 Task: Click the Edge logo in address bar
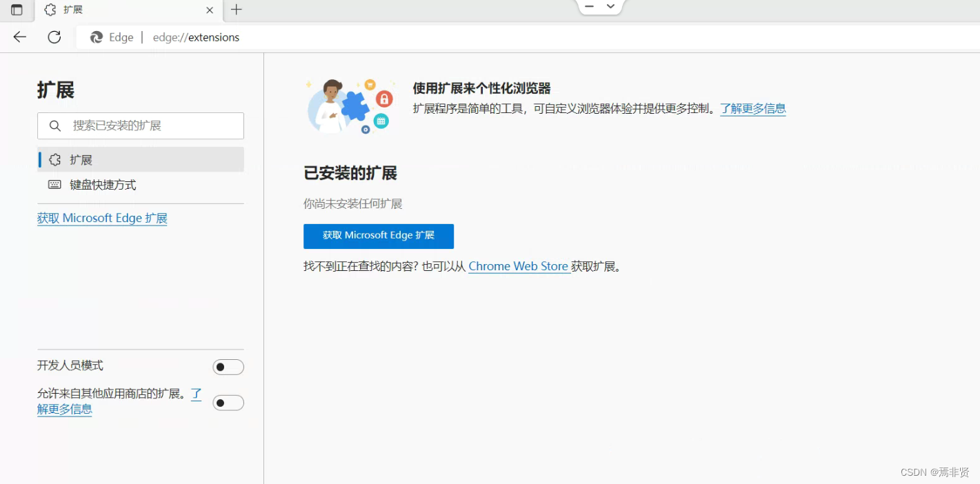(97, 37)
